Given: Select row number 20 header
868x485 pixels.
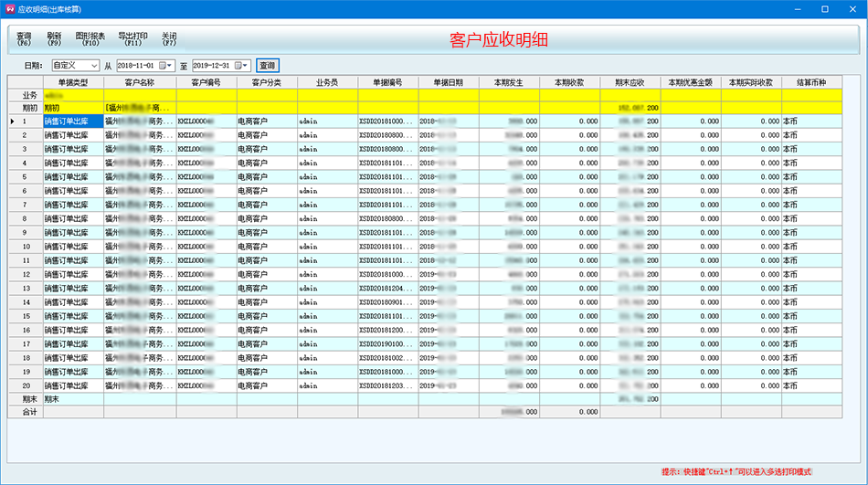Looking at the screenshot, I should 26,385.
